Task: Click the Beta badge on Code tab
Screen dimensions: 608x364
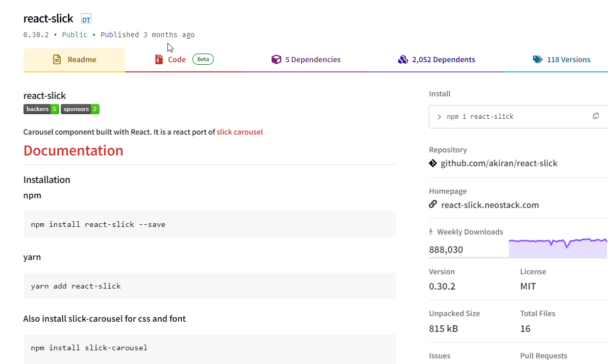Action: click(x=203, y=59)
